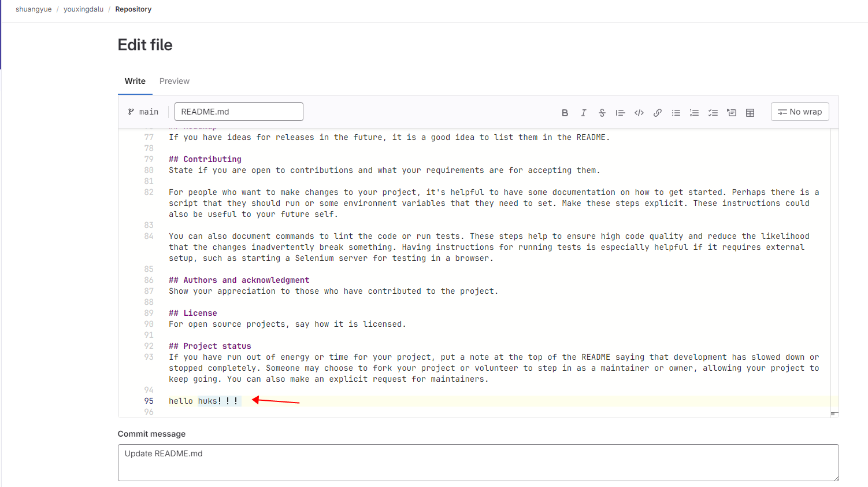Insert a hyperlink
Image resolution: width=868 pixels, height=487 pixels.
(657, 113)
